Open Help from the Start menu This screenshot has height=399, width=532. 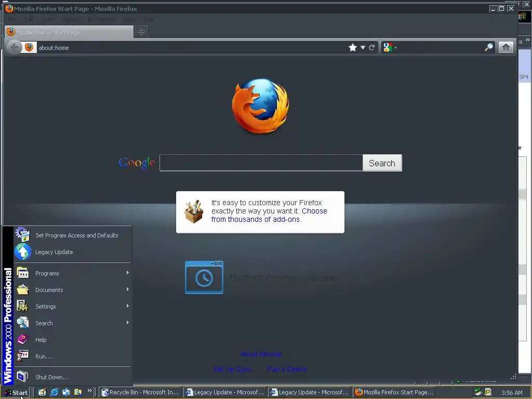click(73, 340)
